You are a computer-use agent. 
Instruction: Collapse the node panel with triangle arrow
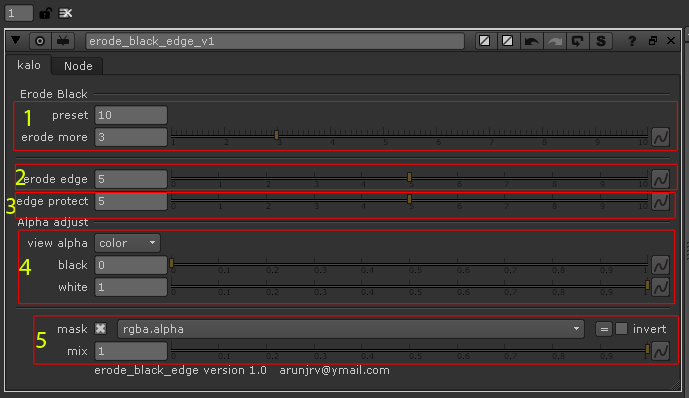pos(16,40)
